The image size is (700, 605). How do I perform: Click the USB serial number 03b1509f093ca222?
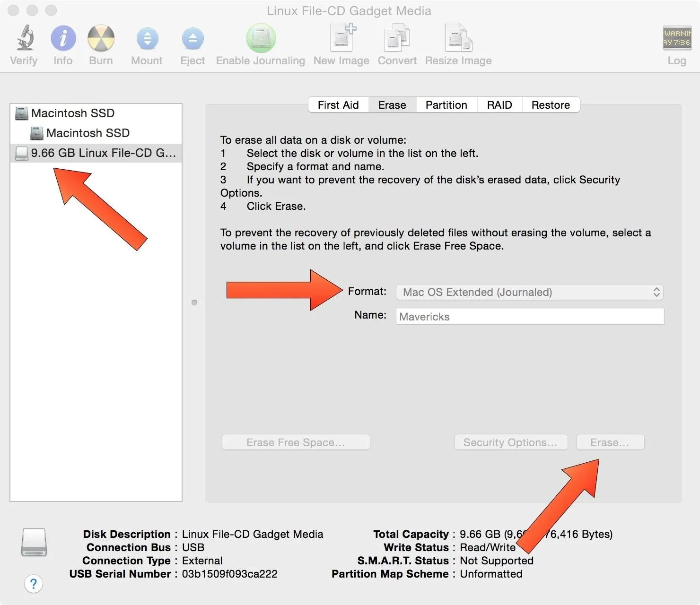230,574
